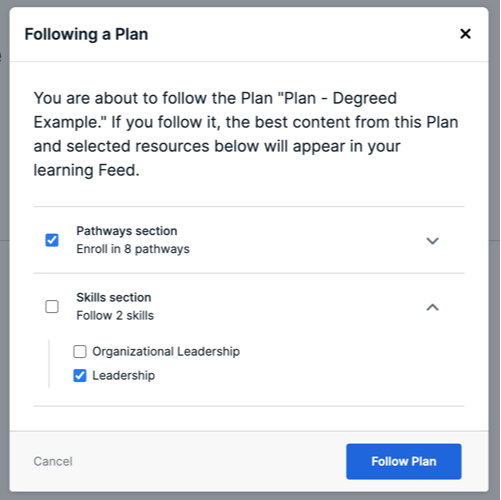The width and height of the screenshot is (501, 500).
Task: Click the vertical indent line beside the skills list
Action: pos(49,363)
